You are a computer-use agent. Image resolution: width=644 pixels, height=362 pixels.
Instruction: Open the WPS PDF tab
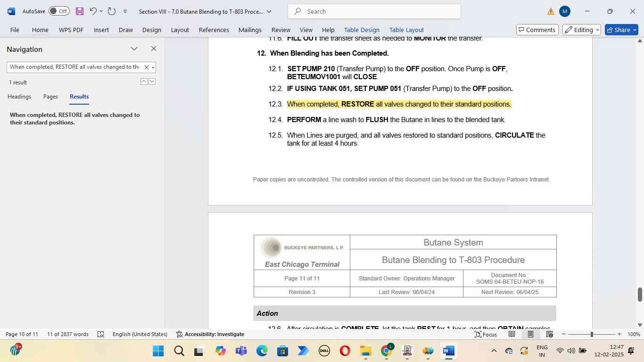tap(71, 30)
